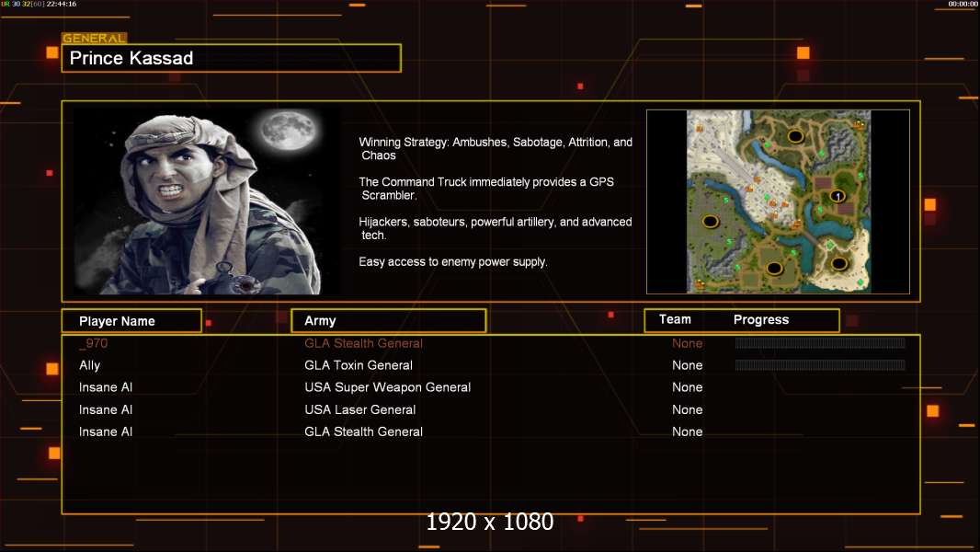Select Insane AI in the bottom GLA Stealth row
Screen dimensions: 980x552
[x=106, y=431]
